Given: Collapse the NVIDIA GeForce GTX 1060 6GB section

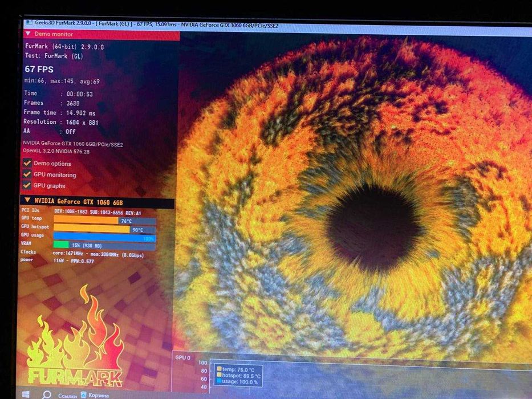Looking at the screenshot, I should click(27, 200).
